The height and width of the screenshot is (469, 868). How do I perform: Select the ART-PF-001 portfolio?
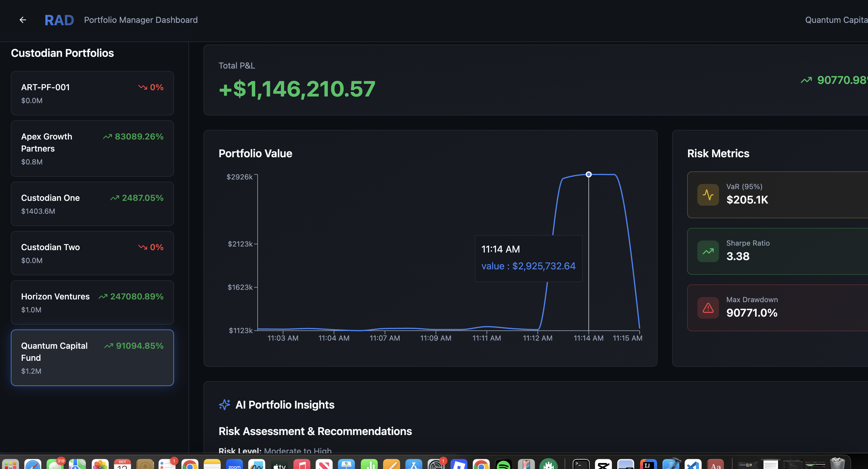pos(92,93)
